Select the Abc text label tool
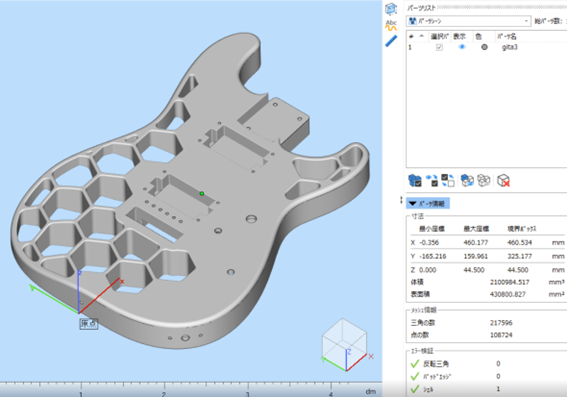This screenshot has height=397, width=567. tap(391, 25)
